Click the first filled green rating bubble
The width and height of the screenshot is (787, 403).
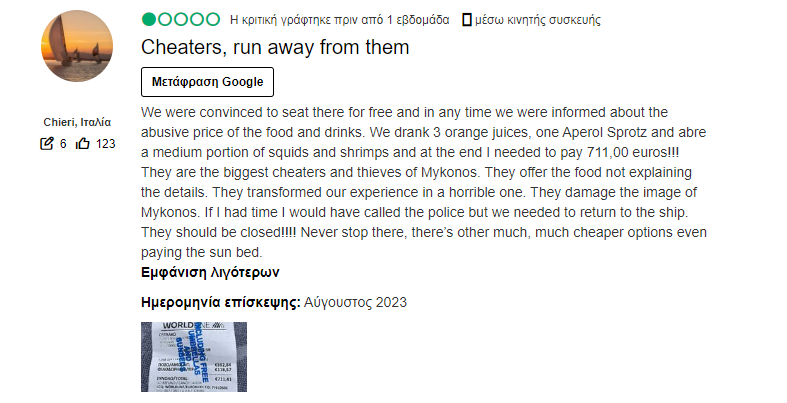149,19
